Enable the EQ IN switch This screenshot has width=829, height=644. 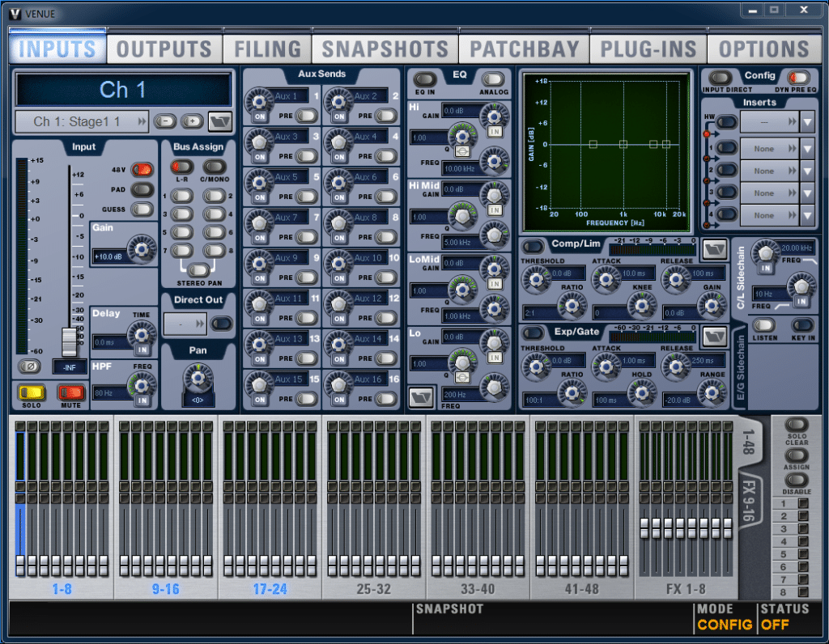tap(425, 79)
